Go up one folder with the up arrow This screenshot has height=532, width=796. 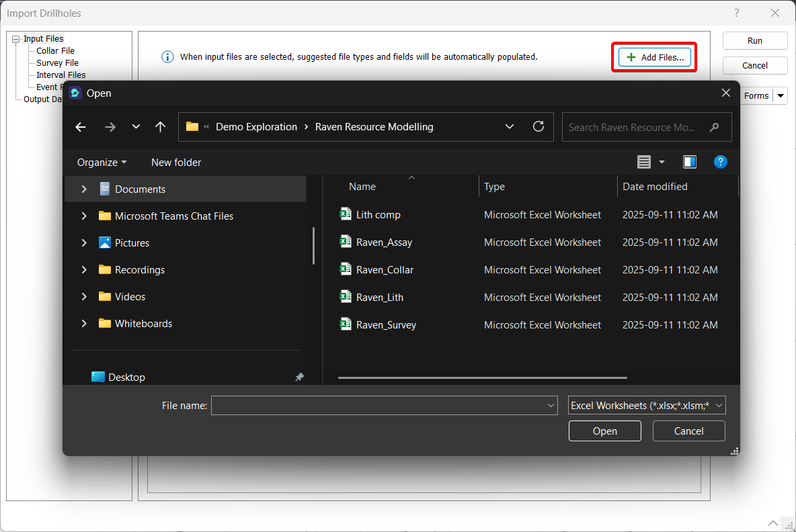pos(161,126)
